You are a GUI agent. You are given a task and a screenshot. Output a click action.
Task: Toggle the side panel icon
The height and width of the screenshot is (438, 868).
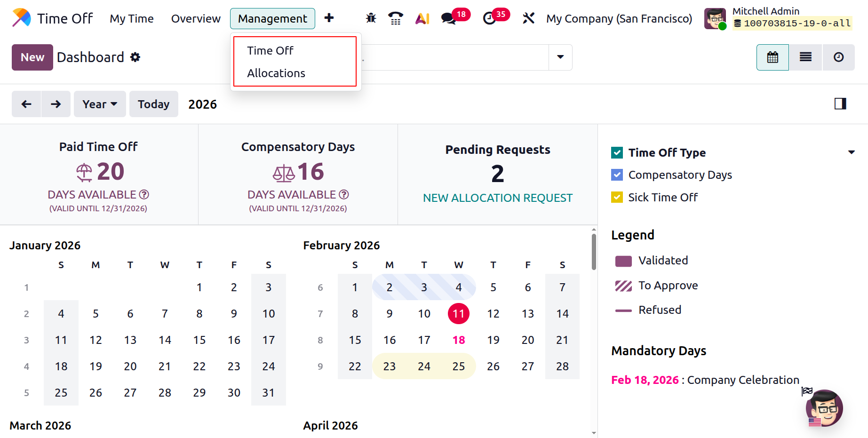click(840, 104)
